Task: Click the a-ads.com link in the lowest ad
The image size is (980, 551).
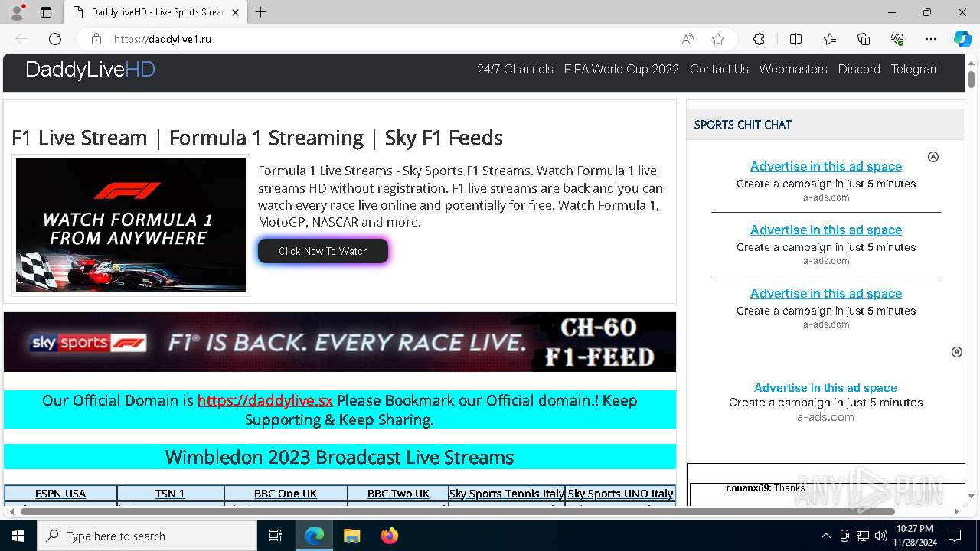Action: click(x=825, y=417)
